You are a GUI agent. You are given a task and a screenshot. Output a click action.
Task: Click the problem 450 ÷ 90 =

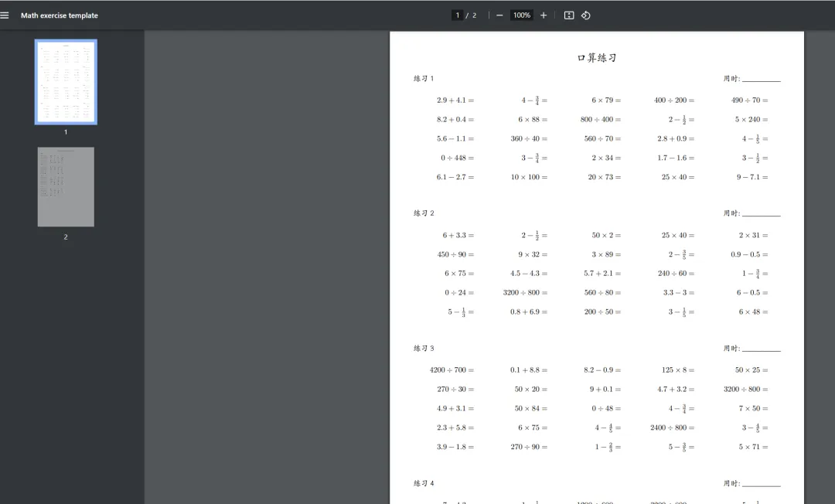pos(456,254)
